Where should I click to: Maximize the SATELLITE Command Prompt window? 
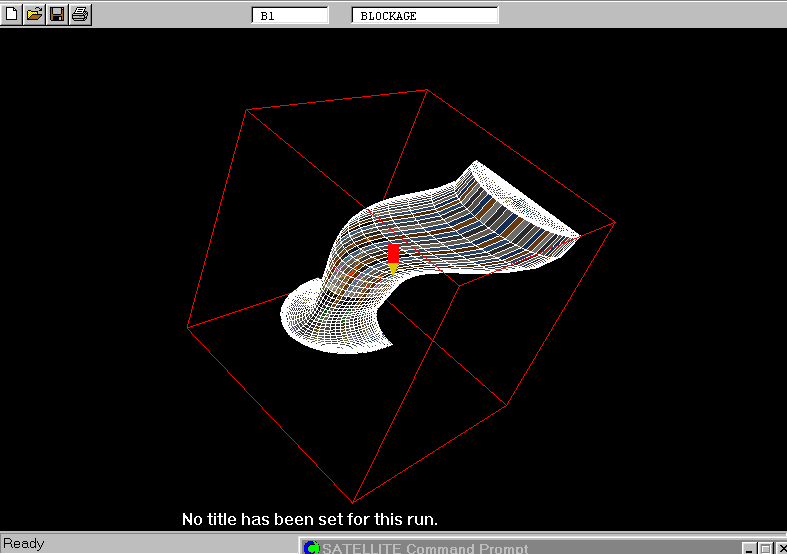[765, 548]
